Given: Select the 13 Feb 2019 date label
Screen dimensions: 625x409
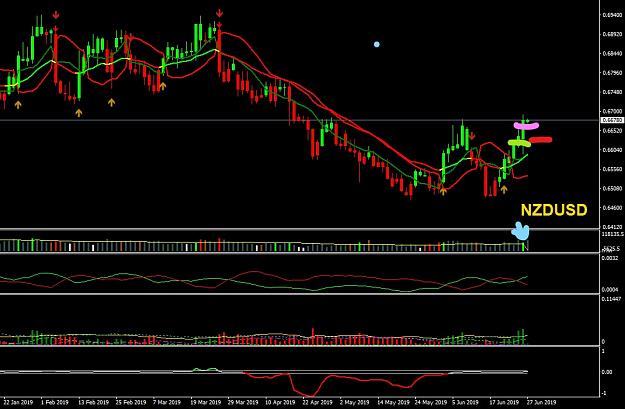Looking at the screenshot, I should tap(93, 402).
